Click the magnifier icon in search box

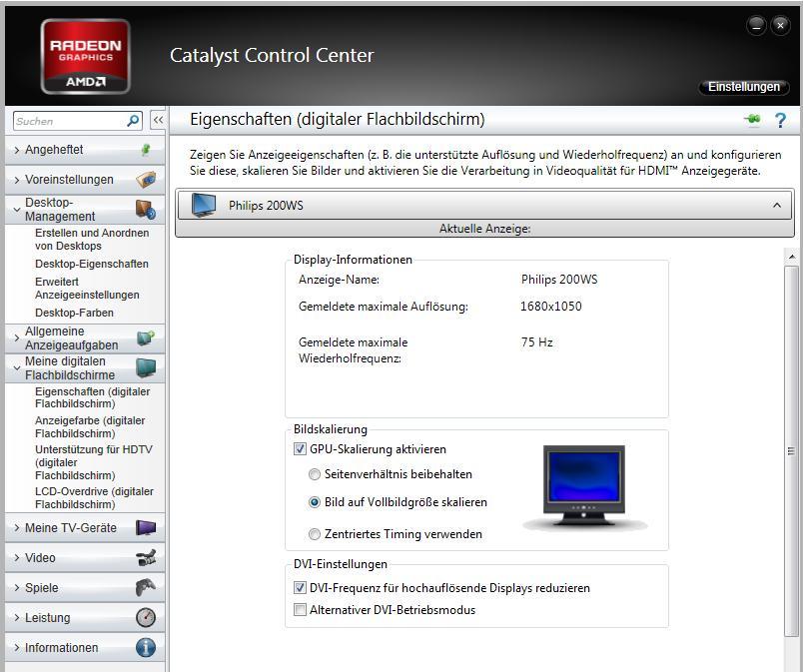coord(133,121)
